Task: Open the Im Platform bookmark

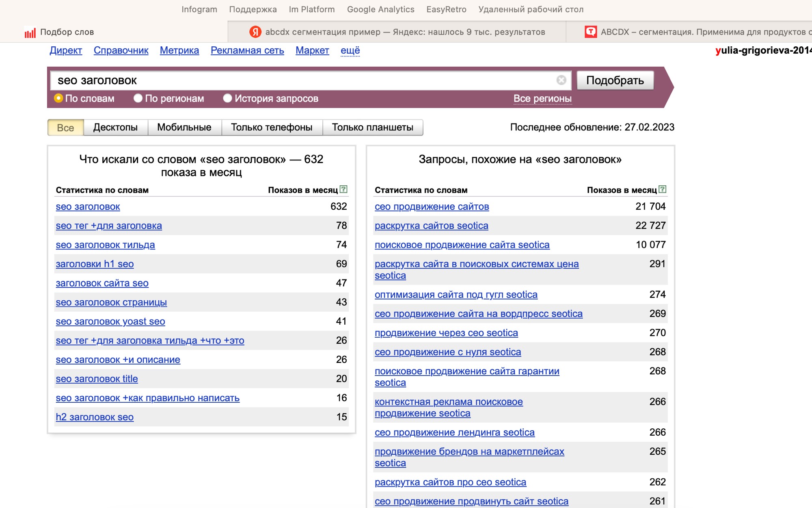Action: click(x=312, y=9)
